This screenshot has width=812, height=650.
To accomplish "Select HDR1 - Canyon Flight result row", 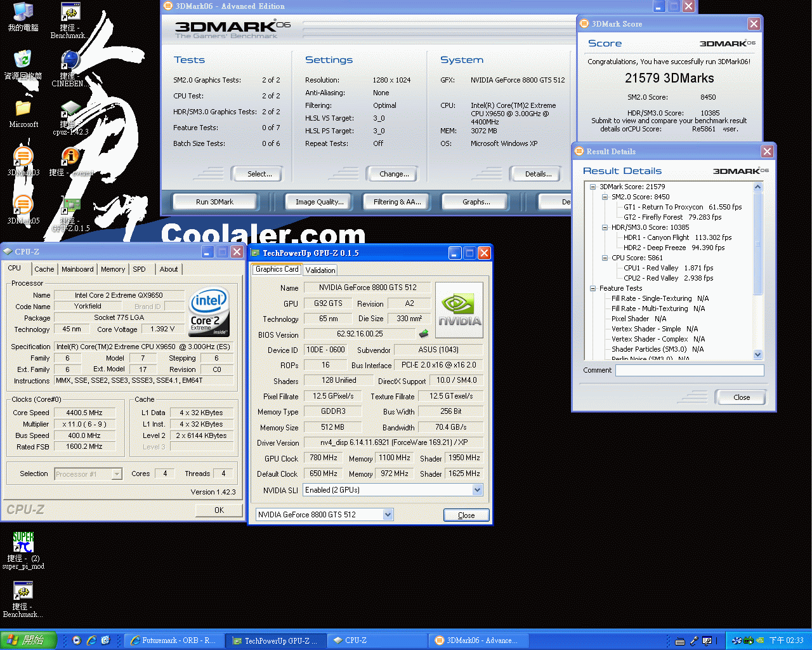I will pyautogui.click(x=678, y=237).
